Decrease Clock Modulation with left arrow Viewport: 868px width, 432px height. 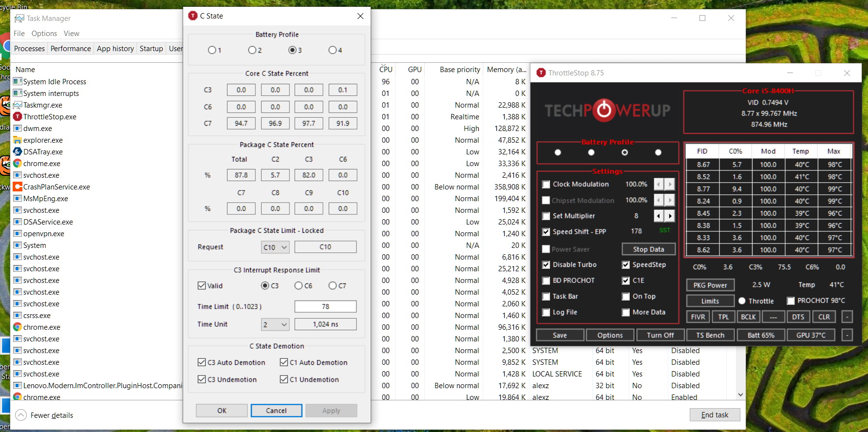659,184
